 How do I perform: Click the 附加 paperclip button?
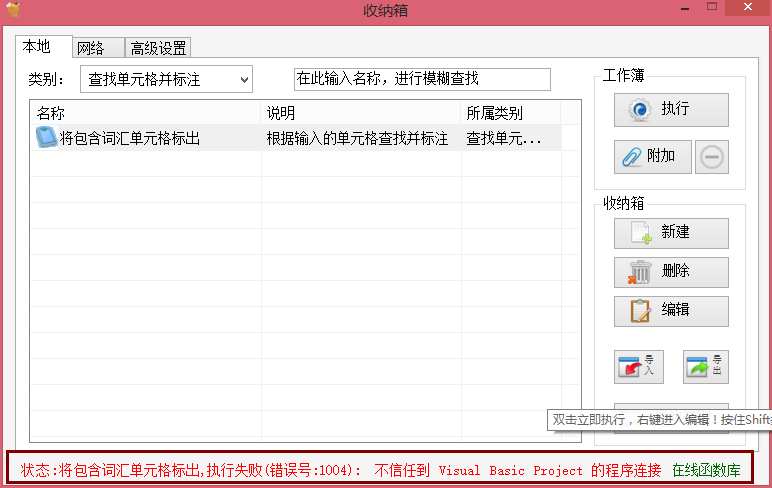[651, 156]
